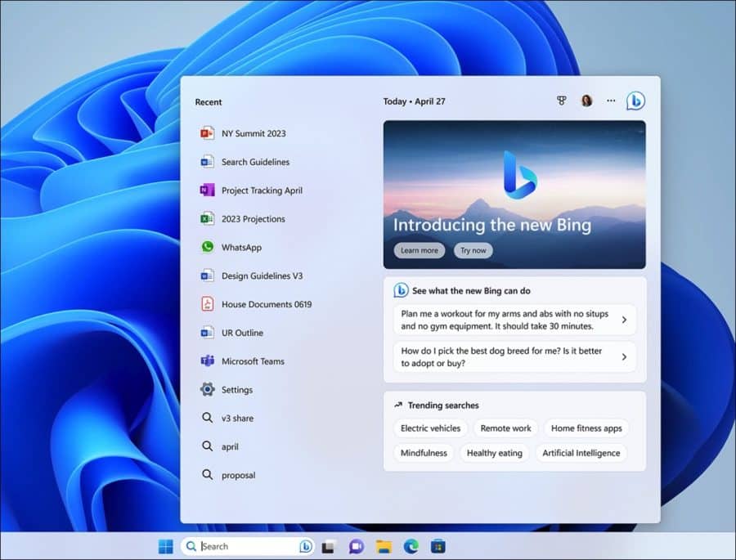This screenshot has height=560, width=736.
Task: Open the 'Project Tracking April' file name
Action: [262, 190]
